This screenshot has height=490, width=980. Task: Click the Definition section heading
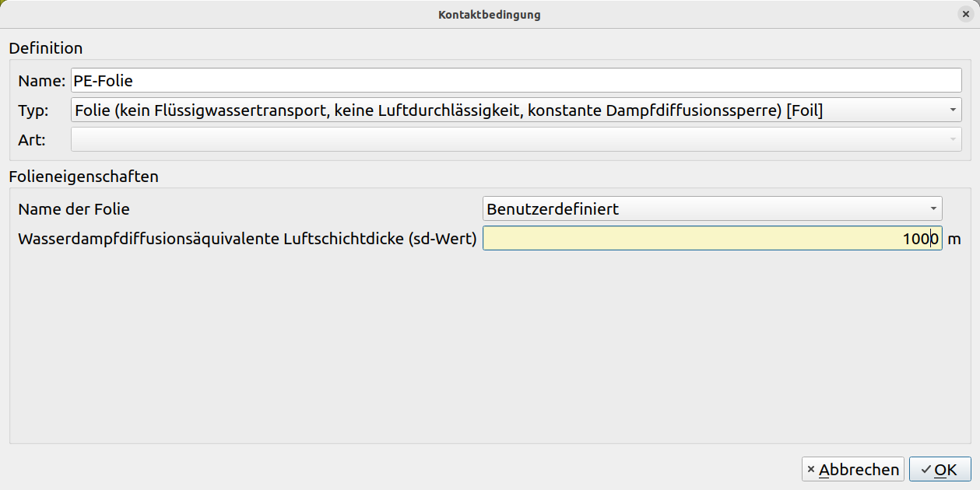click(x=46, y=48)
